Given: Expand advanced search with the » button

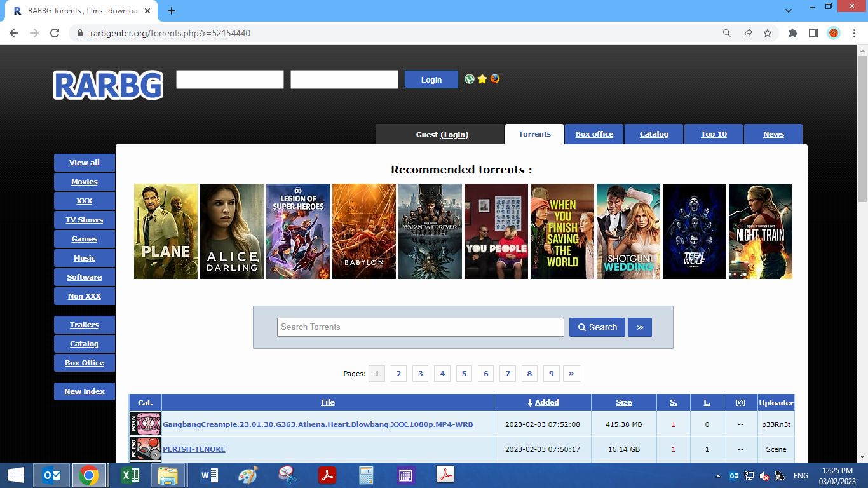Looking at the screenshot, I should click(640, 327).
